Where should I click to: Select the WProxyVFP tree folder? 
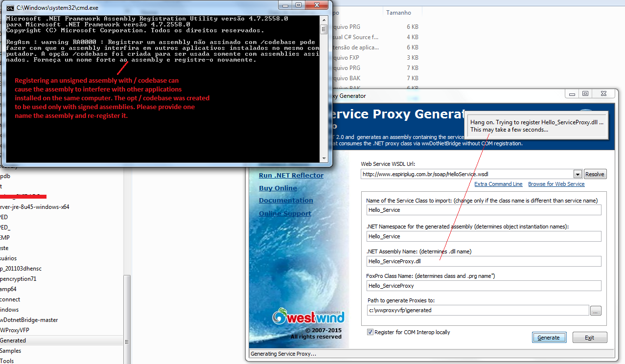point(15,330)
